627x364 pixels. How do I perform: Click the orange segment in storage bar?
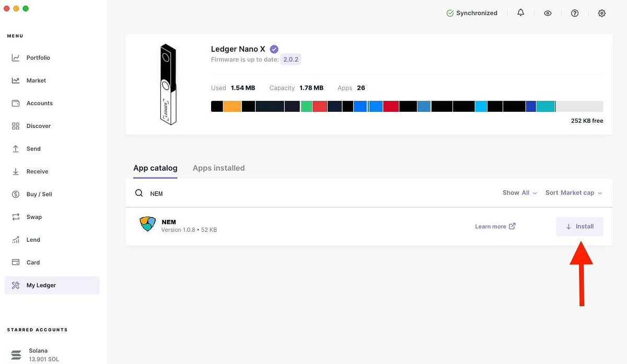click(233, 107)
